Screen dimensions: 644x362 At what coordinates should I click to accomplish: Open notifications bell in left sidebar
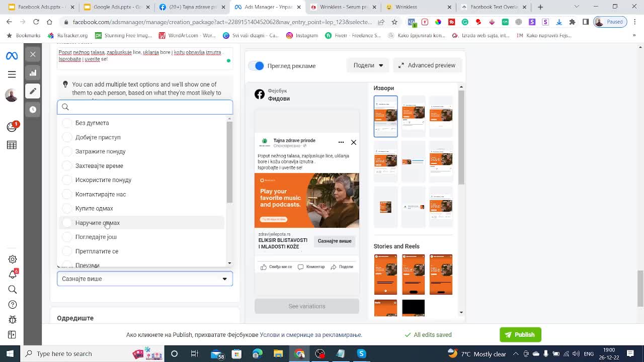(x=13, y=275)
